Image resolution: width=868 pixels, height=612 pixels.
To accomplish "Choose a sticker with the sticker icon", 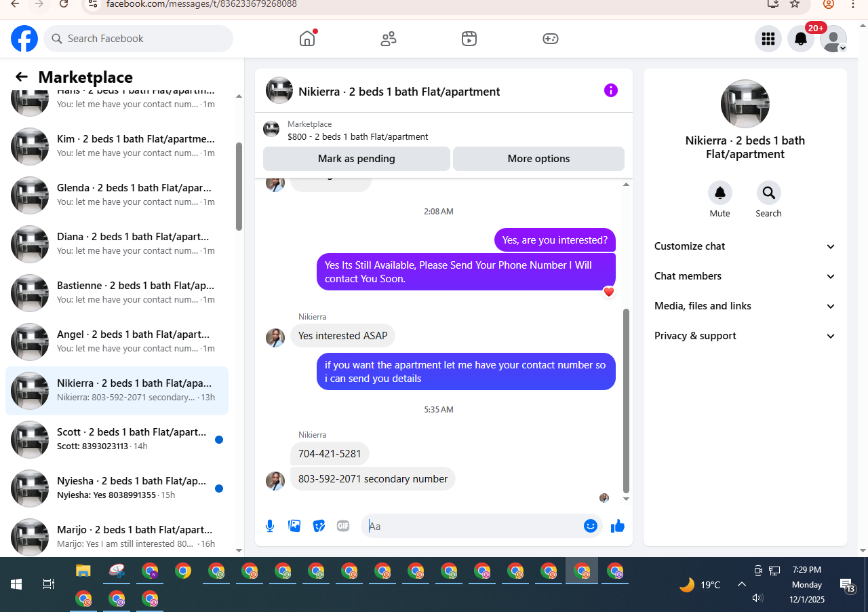I will [319, 526].
